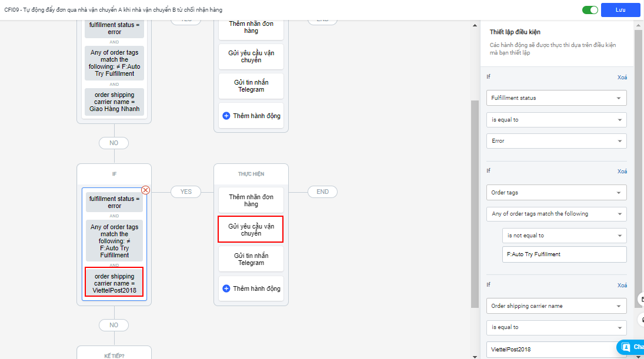Open the "is not equal to" operator dropdown
Screen dimensions: 644x359
click(564, 236)
